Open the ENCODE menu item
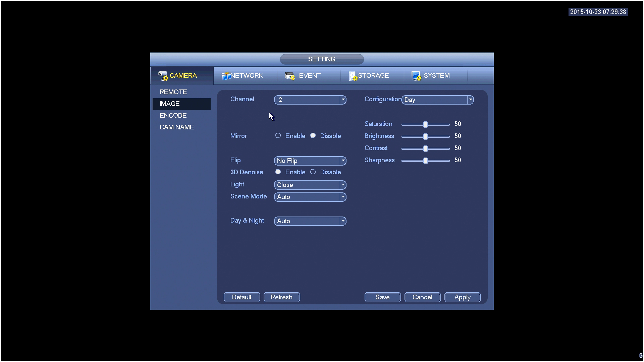Screen dimensions: 644x362 173,115
